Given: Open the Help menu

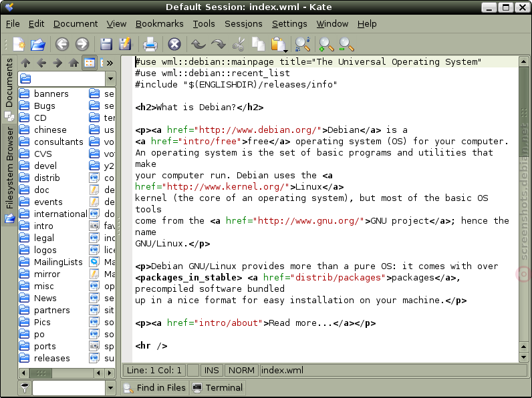Looking at the screenshot, I should click(x=367, y=24).
